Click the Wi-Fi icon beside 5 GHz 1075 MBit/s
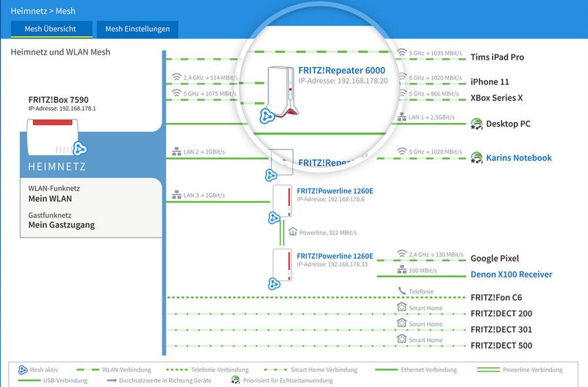Screen dimensions: 588x387 176,93
